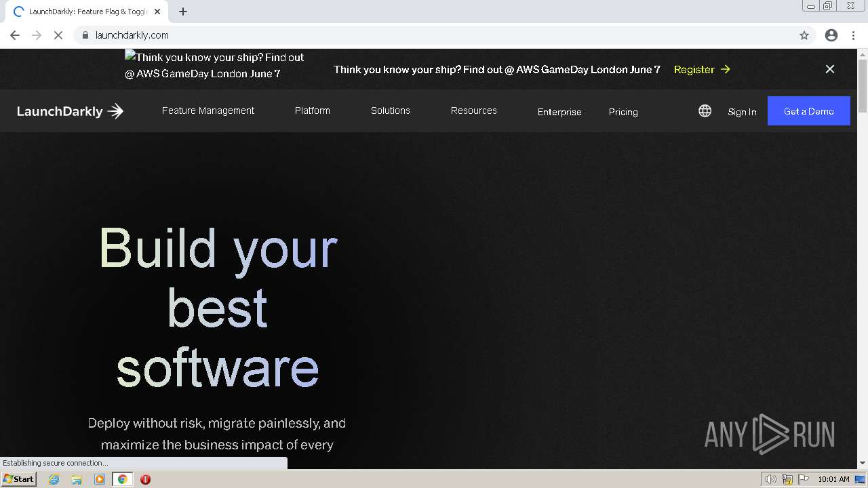Launch Internet Explorer from taskbar
This screenshot has width=868, height=488.
tap(54, 479)
